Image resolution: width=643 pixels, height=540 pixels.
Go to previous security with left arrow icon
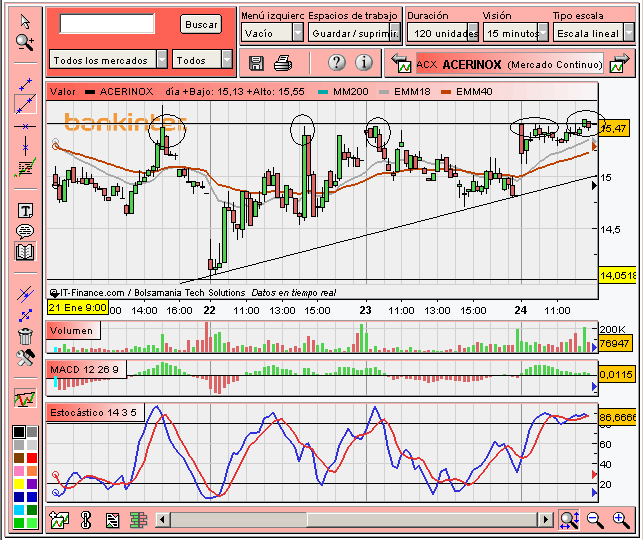(x=401, y=64)
